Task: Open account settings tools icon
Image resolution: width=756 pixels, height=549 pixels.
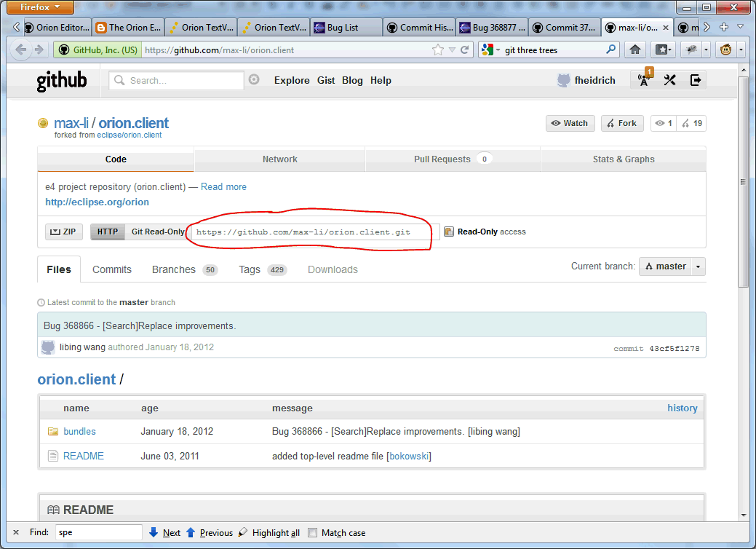Action: [670, 80]
